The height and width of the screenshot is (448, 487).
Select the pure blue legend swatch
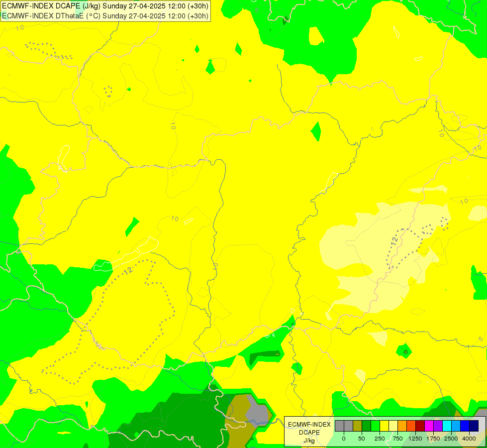tap(465, 426)
